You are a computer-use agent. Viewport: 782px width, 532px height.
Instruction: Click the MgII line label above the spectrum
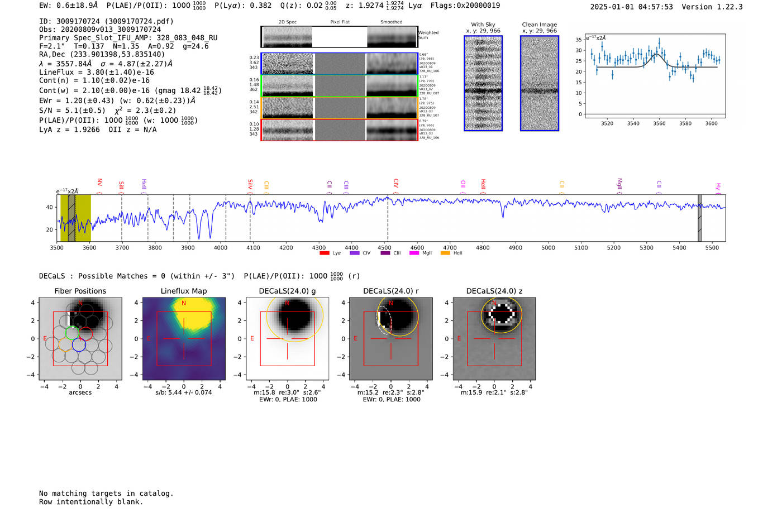(619, 184)
